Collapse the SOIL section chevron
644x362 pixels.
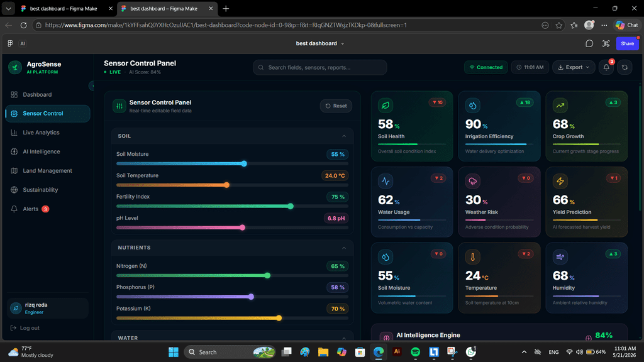coord(344,136)
